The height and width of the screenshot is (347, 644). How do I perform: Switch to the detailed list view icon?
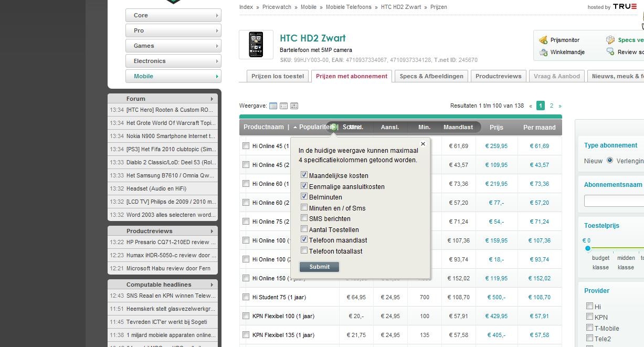pyautogui.click(x=283, y=106)
